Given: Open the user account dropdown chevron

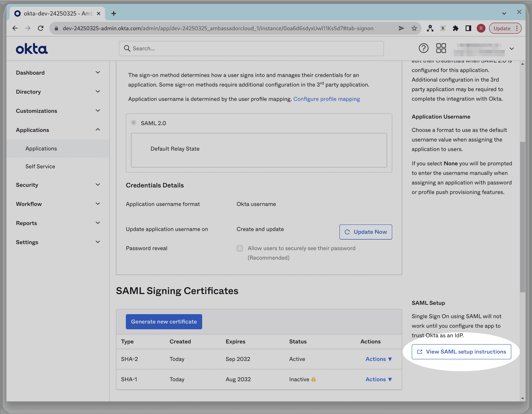Looking at the screenshot, I should (x=512, y=49).
